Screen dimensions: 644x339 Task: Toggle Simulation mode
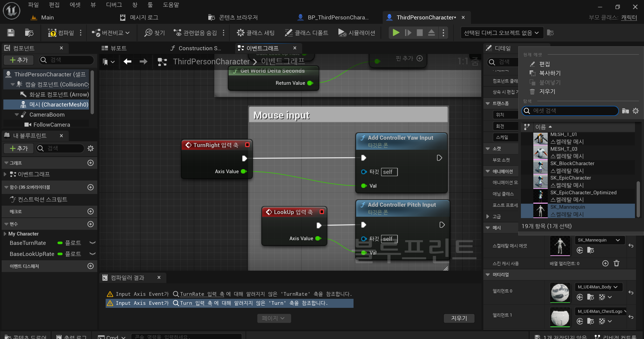(x=357, y=33)
